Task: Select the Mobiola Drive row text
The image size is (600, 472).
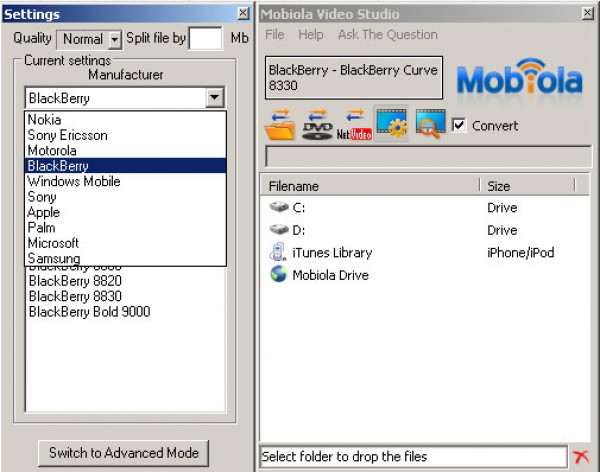Action: coord(331,275)
